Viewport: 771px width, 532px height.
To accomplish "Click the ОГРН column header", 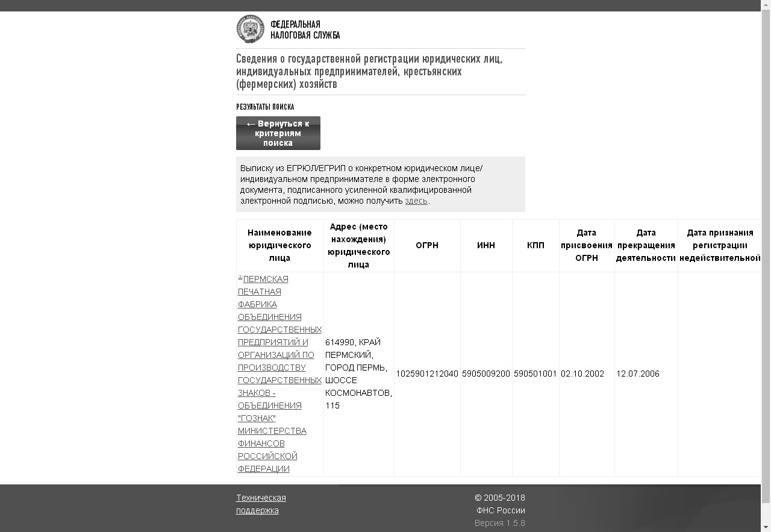I will [427, 245].
